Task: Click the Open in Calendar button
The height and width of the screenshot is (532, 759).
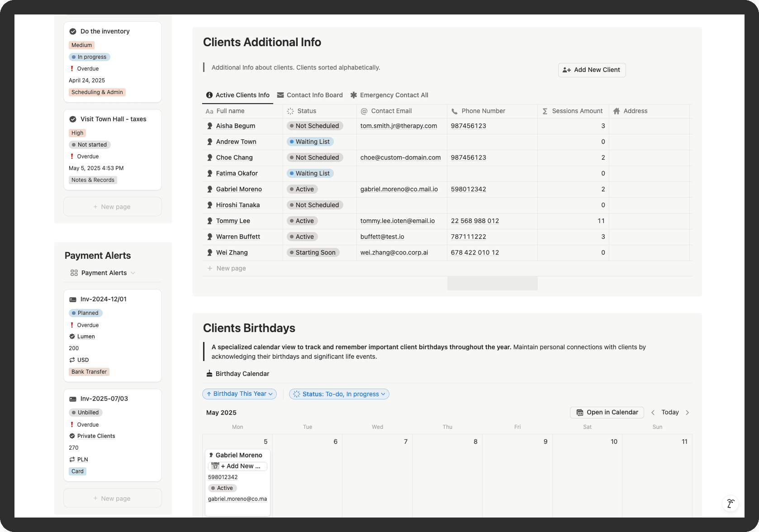Action: tap(607, 413)
